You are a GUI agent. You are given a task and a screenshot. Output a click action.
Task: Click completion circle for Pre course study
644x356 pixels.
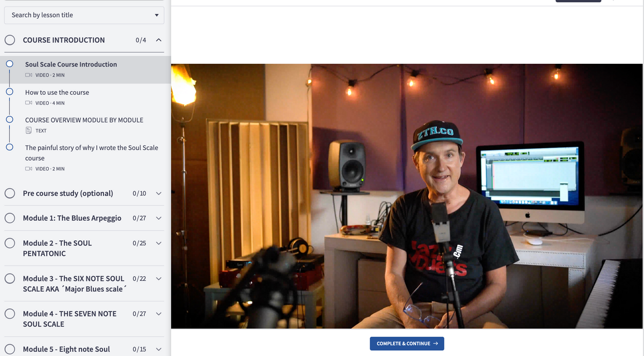[10, 194]
